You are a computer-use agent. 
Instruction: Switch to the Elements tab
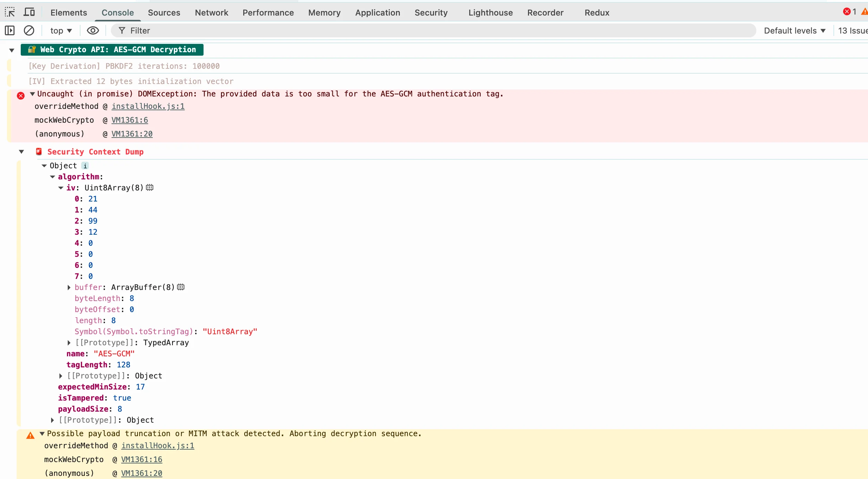tap(69, 12)
